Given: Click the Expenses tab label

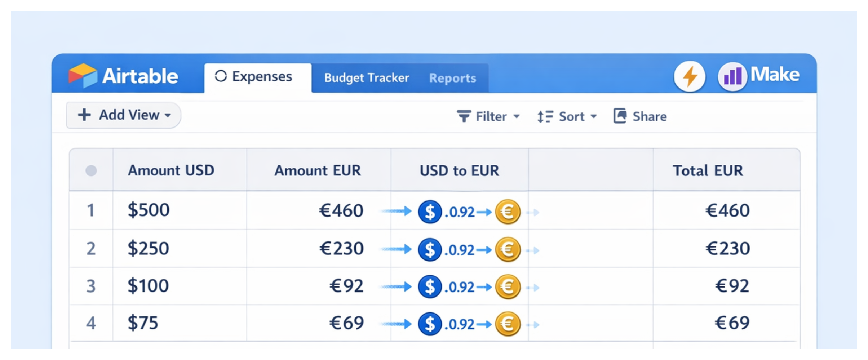Looking at the screenshot, I should point(262,76).
